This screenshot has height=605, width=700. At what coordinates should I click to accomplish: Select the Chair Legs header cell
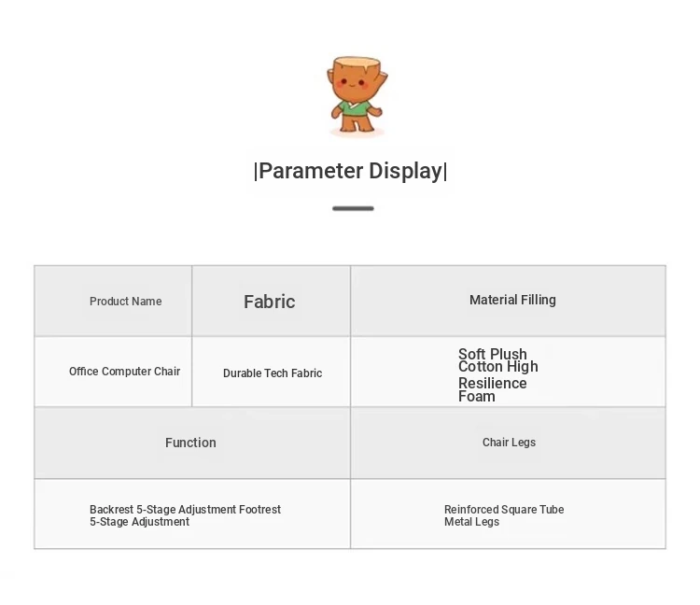(509, 443)
